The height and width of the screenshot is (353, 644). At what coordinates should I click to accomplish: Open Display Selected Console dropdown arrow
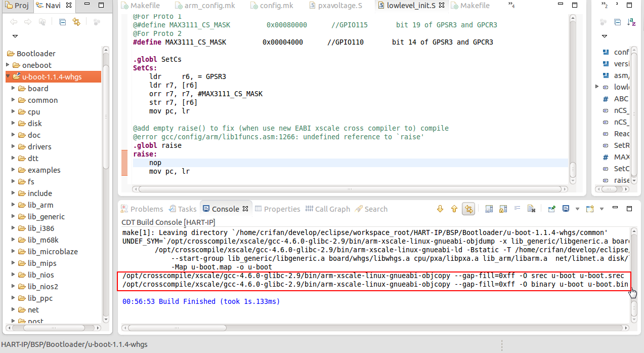coord(577,209)
